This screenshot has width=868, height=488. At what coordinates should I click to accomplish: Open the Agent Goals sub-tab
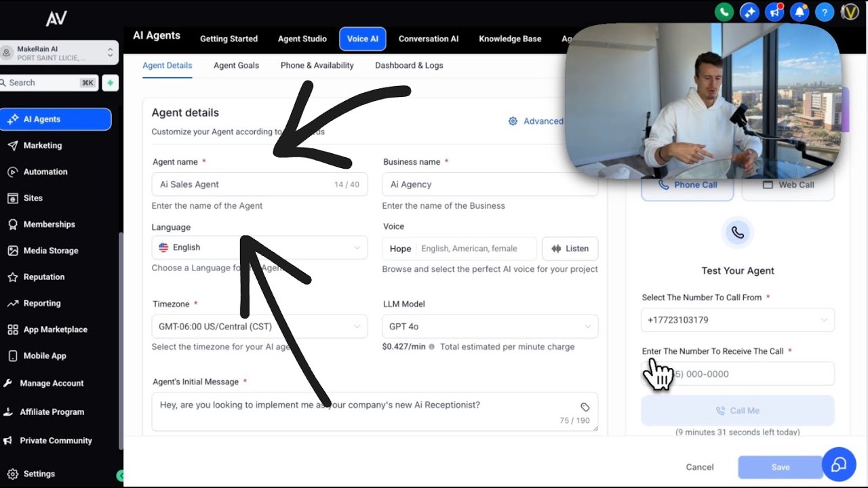pos(236,66)
